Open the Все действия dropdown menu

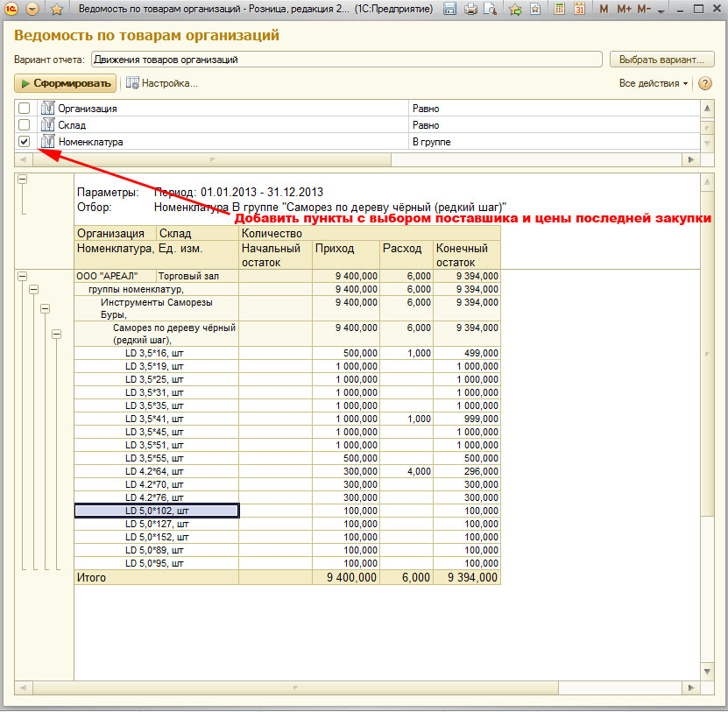click(654, 83)
